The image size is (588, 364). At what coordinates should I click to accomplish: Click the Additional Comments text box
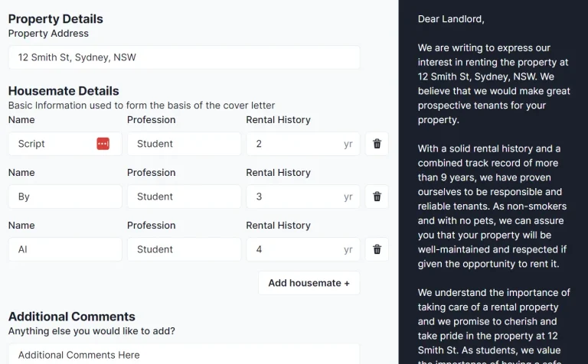184,355
